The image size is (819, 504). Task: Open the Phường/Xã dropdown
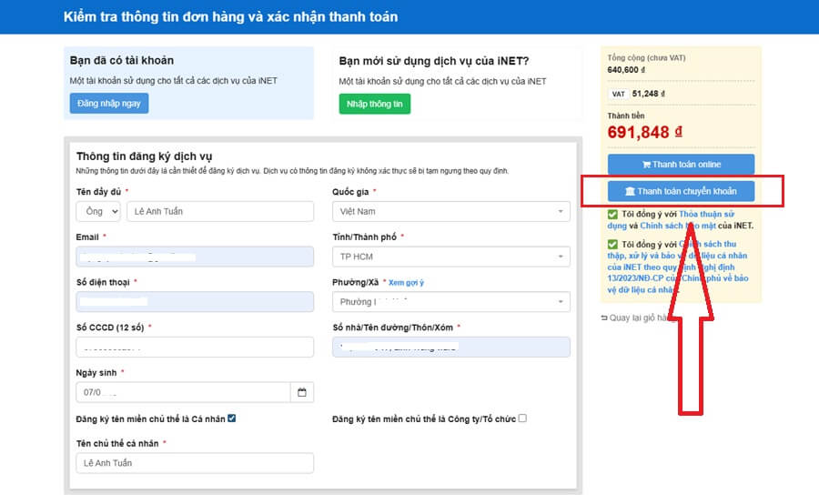coord(451,302)
